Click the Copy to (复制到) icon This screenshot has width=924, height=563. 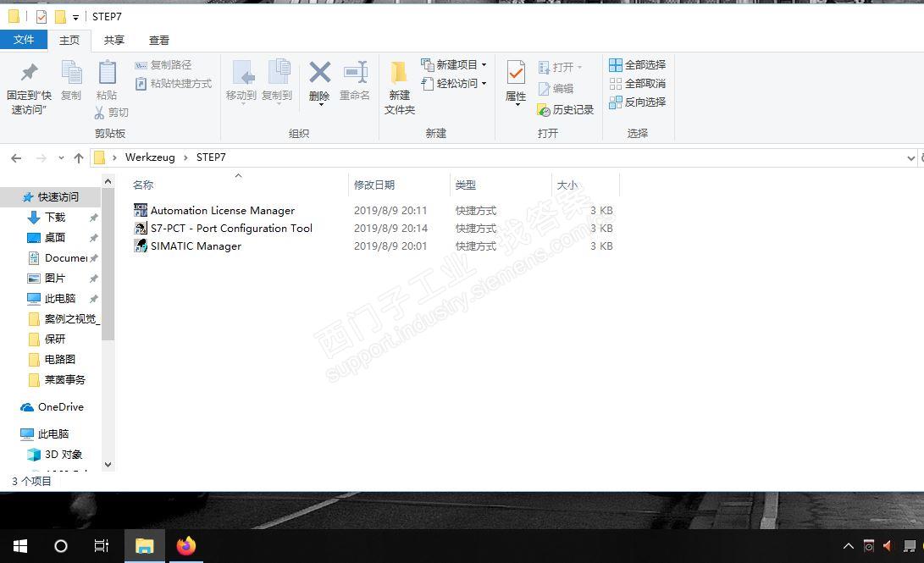pyautogui.click(x=279, y=73)
